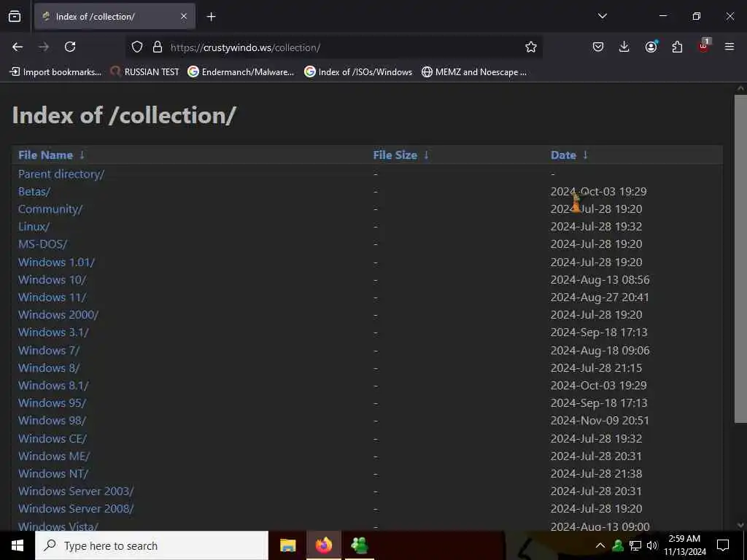Toggle File Name sort arrow
Screen dimensions: 747x560
[x=82, y=155]
